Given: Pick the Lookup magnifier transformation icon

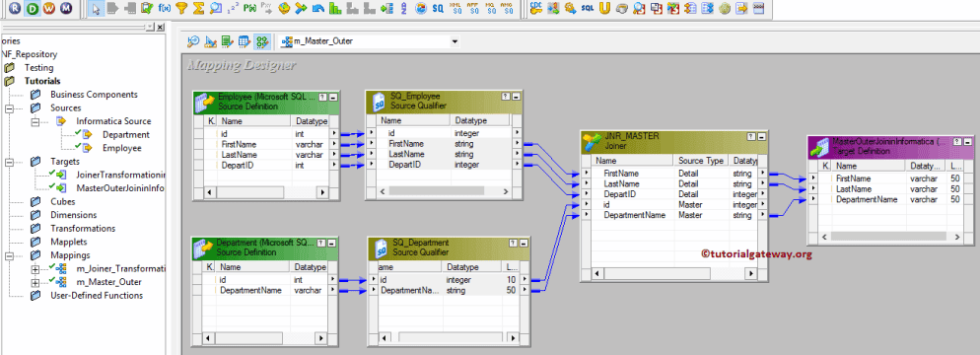Looking at the screenshot, I should click(x=216, y=8).
